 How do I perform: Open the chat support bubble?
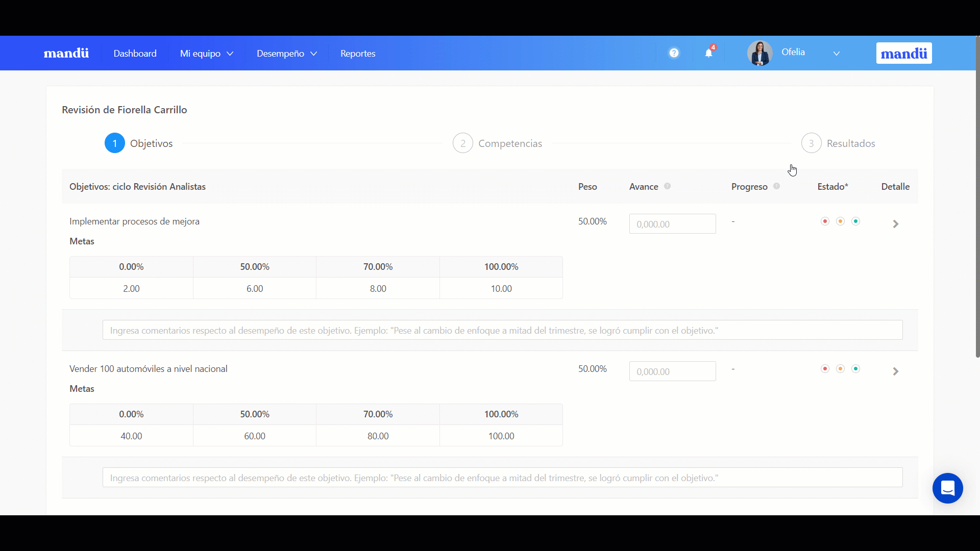(x=947, y=488)
